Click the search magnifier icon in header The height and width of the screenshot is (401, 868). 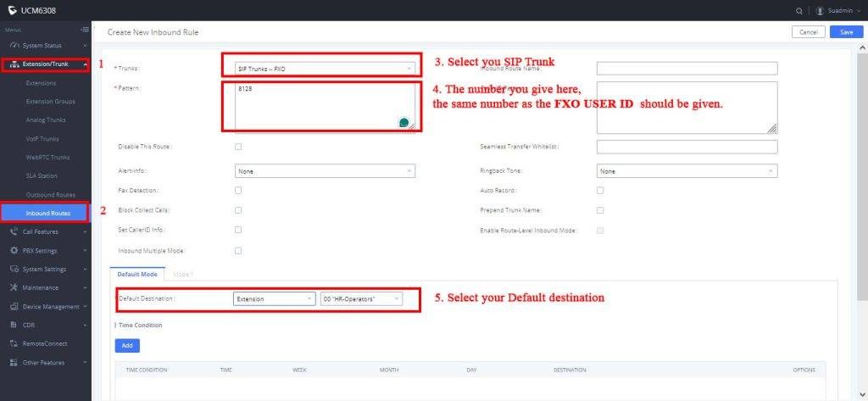pos(798,10)
